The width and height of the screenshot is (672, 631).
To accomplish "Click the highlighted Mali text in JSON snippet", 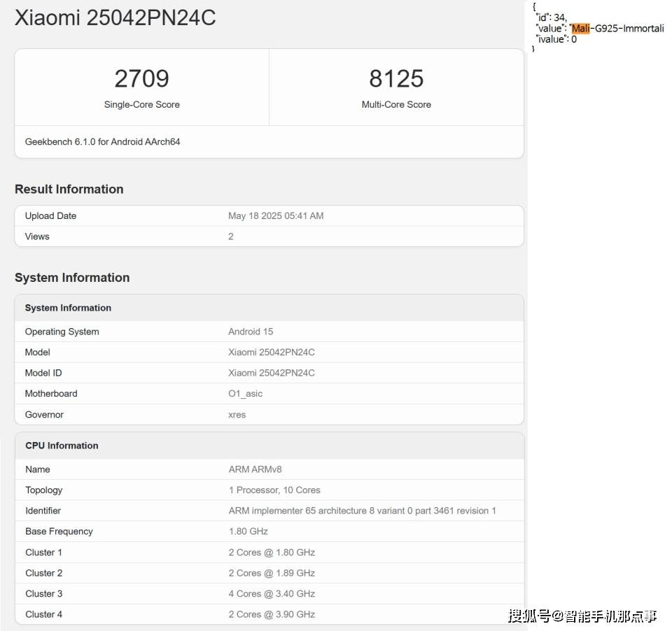I will pyautogui.click(x=580, y=29).
